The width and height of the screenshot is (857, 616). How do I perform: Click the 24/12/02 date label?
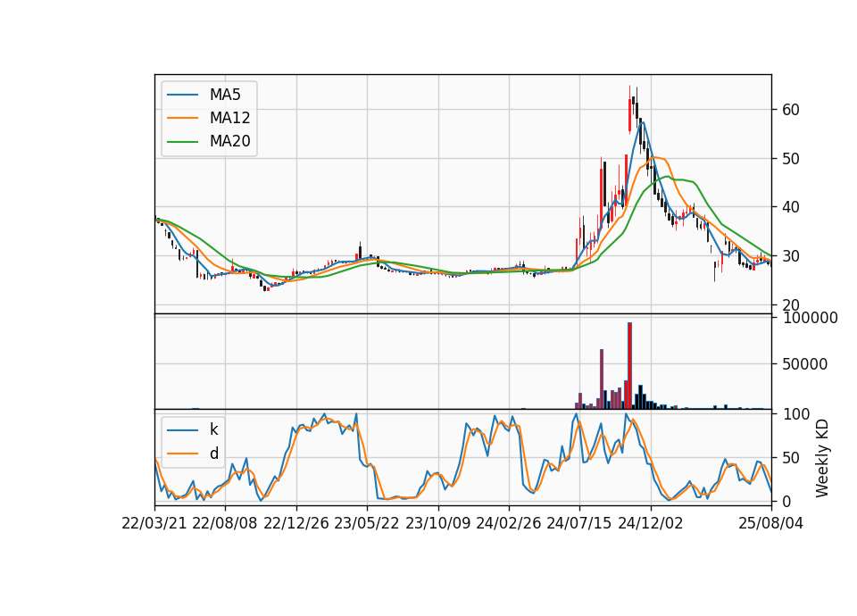point(651,523)
